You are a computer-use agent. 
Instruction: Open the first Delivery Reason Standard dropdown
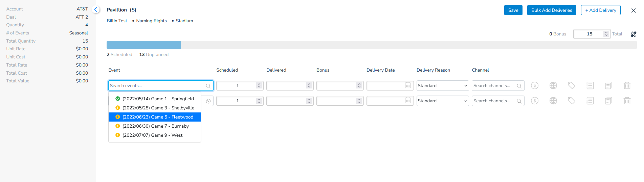(443, 85)
